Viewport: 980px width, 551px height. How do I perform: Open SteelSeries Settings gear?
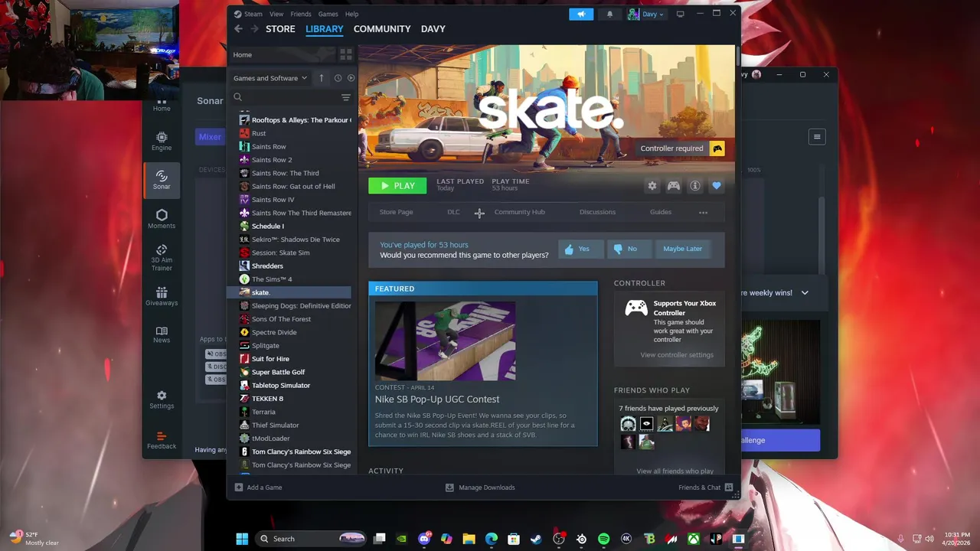[x=162, y=399]
